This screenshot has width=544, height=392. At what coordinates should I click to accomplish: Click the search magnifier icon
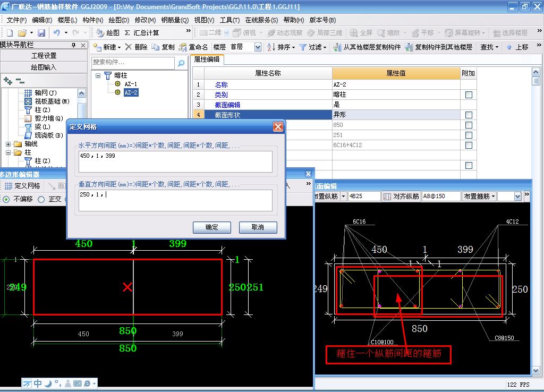(181, 63)
